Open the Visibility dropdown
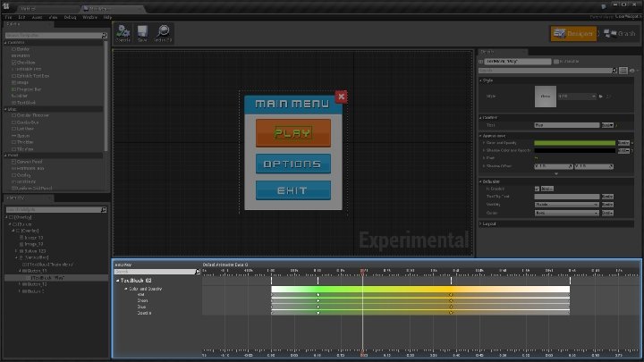Viewport: 644px width, 362px height. (x=566, y=205)
